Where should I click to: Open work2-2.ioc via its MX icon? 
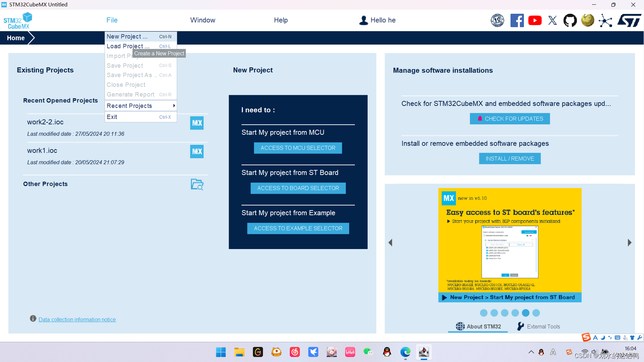197,123
